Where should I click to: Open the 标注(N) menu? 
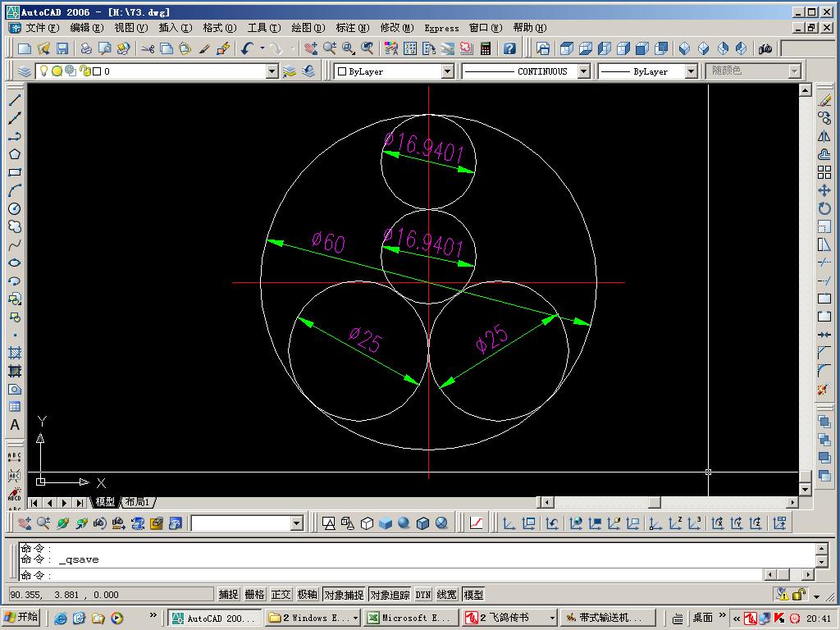[x=353, y=28]
